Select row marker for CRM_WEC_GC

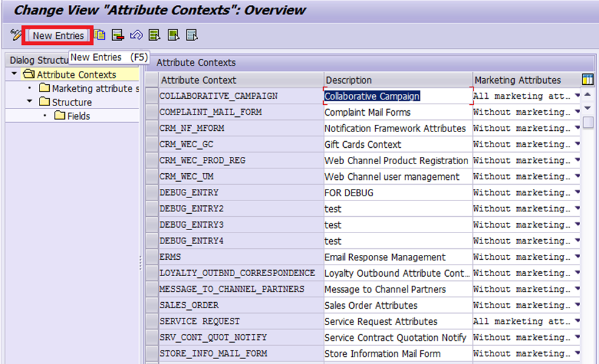(152, 144)
